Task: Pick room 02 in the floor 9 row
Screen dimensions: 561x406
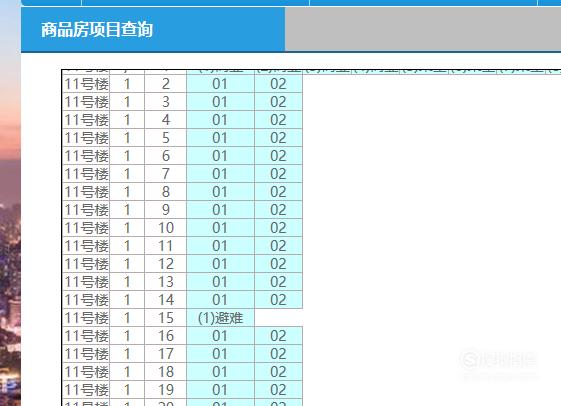Action: point(278,210)
